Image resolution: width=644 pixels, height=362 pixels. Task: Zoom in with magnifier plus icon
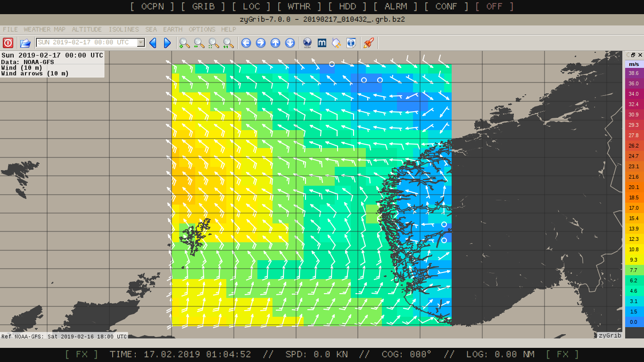click(x=184, y=43)
